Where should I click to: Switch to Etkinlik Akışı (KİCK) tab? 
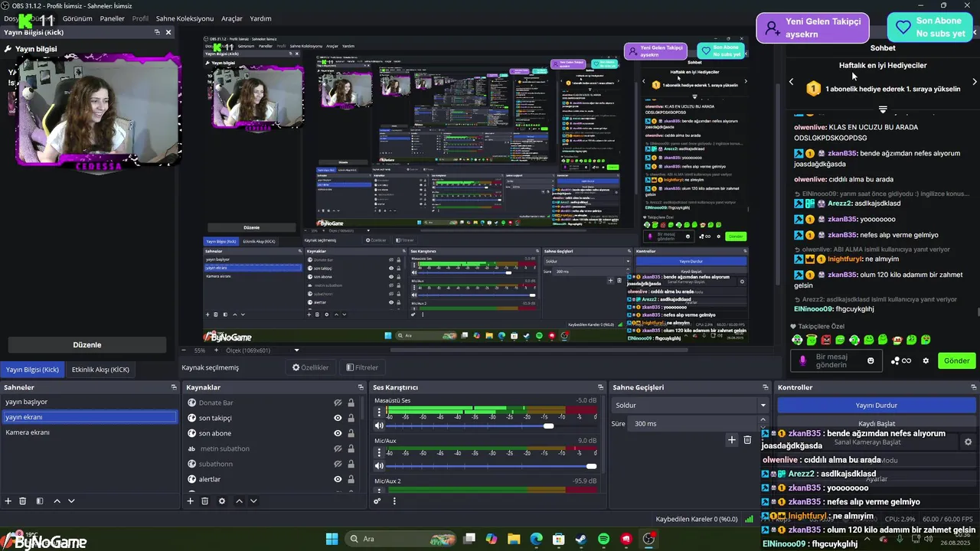(x=100, y=370)
